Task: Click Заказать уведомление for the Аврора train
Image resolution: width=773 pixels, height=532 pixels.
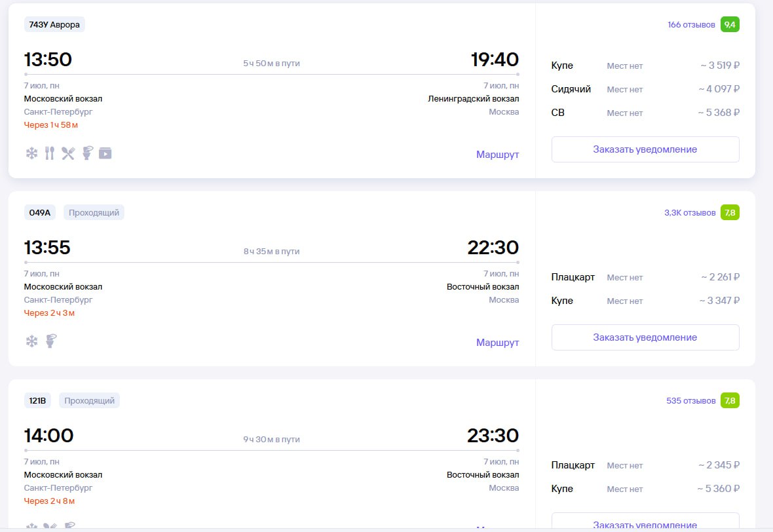Action: point(645,149)
